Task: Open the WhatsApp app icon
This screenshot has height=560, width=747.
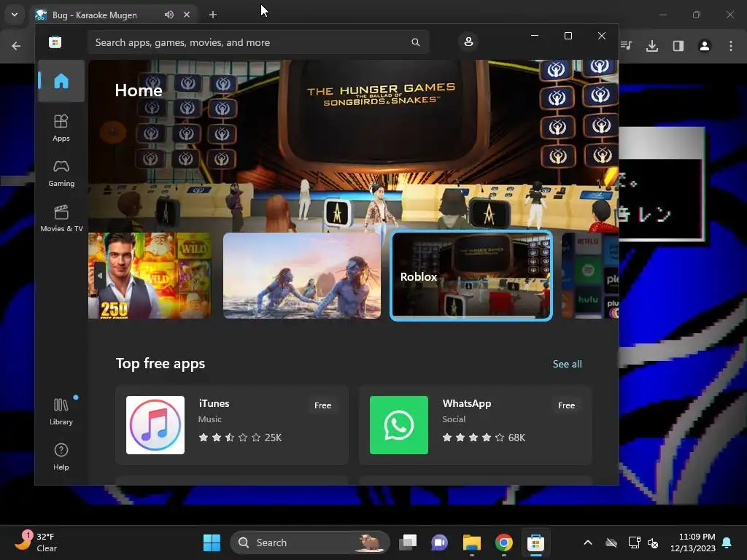Action: pyautogui.click(x=399, y=425)
